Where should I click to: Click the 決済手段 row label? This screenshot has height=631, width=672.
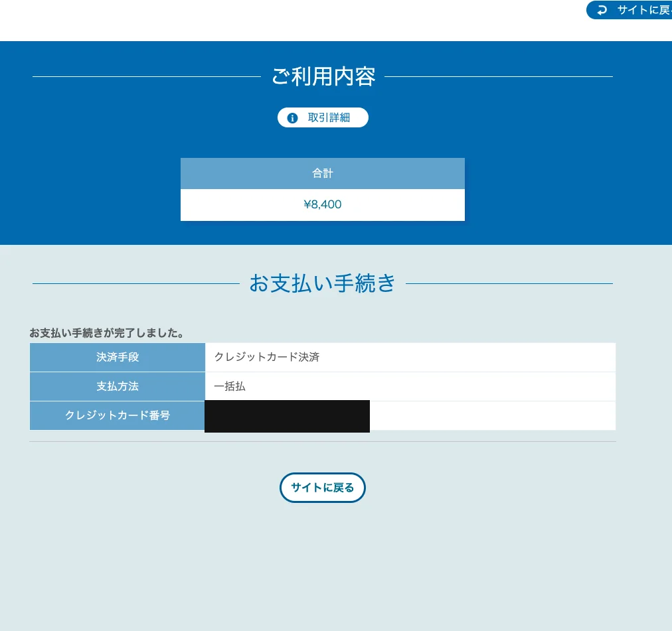(118, 357)
